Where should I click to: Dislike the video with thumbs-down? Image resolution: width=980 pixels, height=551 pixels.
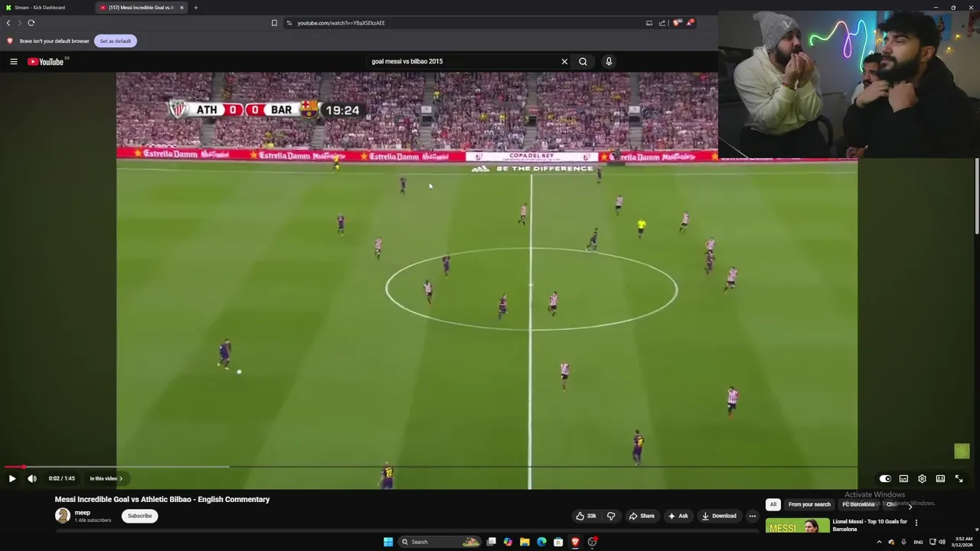click(611, 516)
